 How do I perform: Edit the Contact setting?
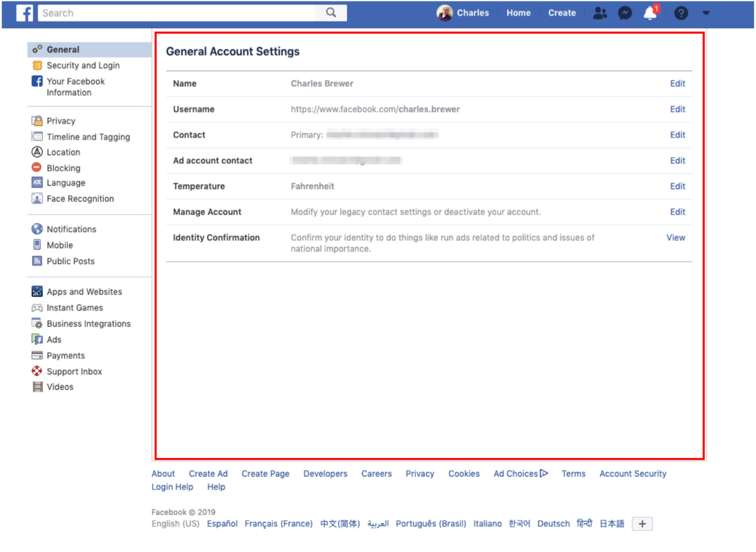point(677,135)
